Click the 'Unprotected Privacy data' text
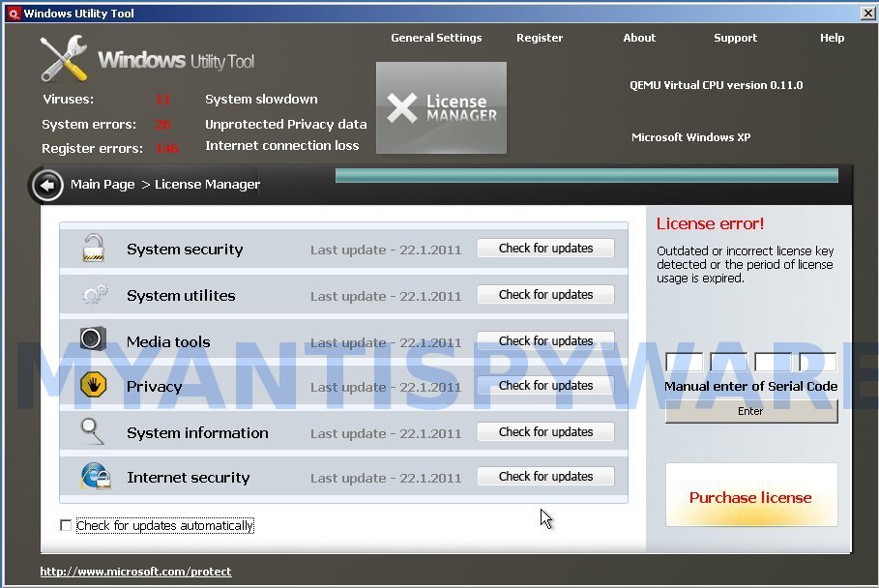 286,125
